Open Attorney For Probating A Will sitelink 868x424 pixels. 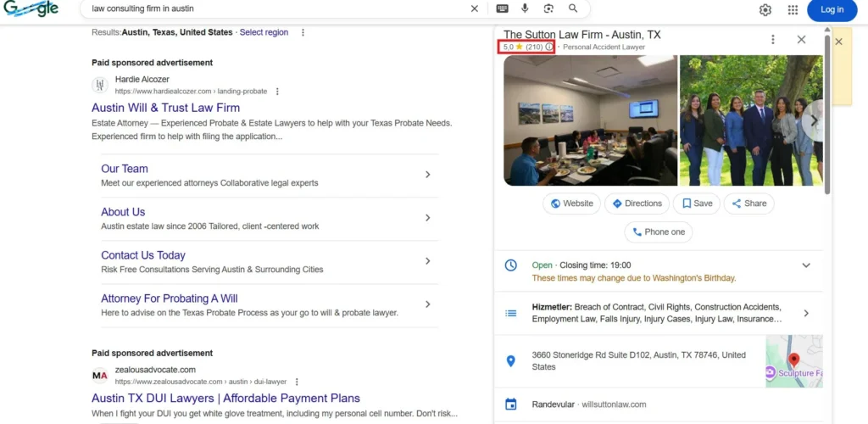[x=169, y=298]
